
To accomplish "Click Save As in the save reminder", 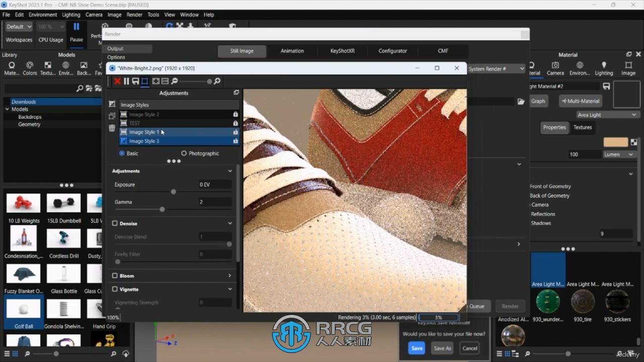I will [x=443, y=348].
